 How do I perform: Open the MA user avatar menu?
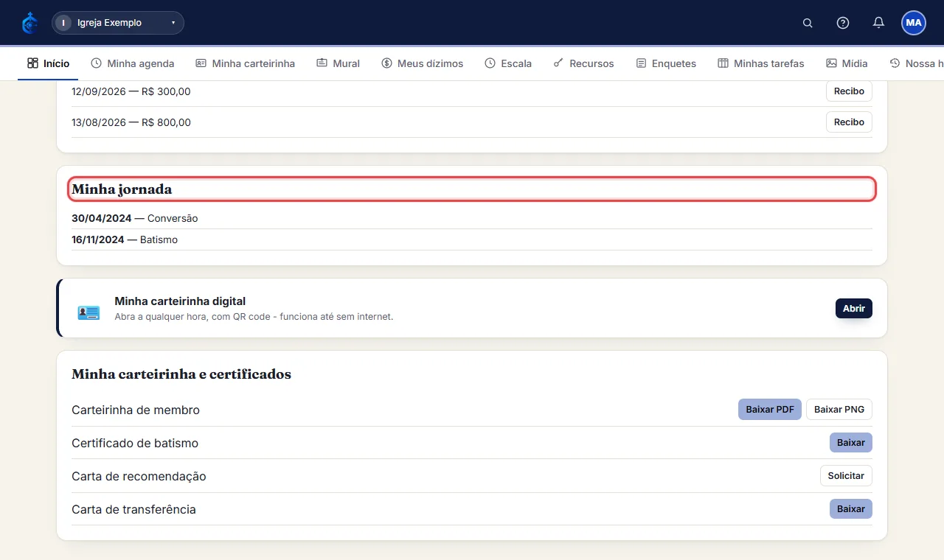[x=914, y=23]
